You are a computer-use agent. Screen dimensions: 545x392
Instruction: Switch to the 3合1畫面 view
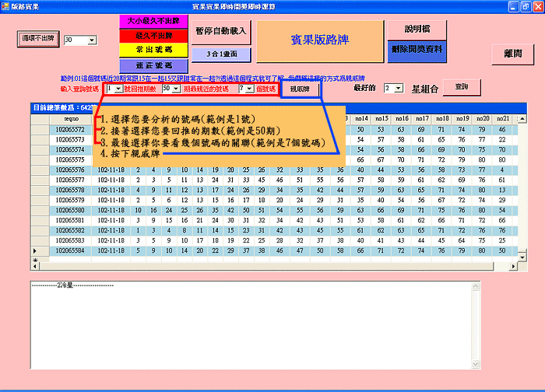[x=223, y=54]
